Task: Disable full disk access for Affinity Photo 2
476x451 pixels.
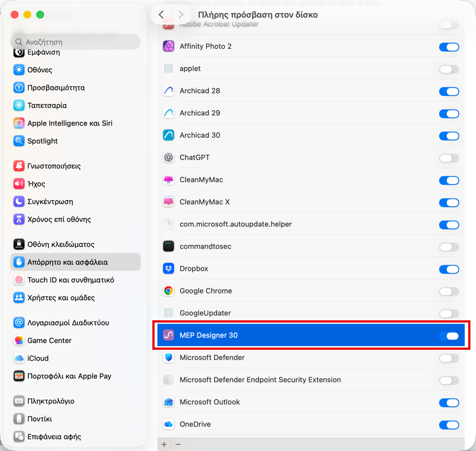Action: coord(449,47)
